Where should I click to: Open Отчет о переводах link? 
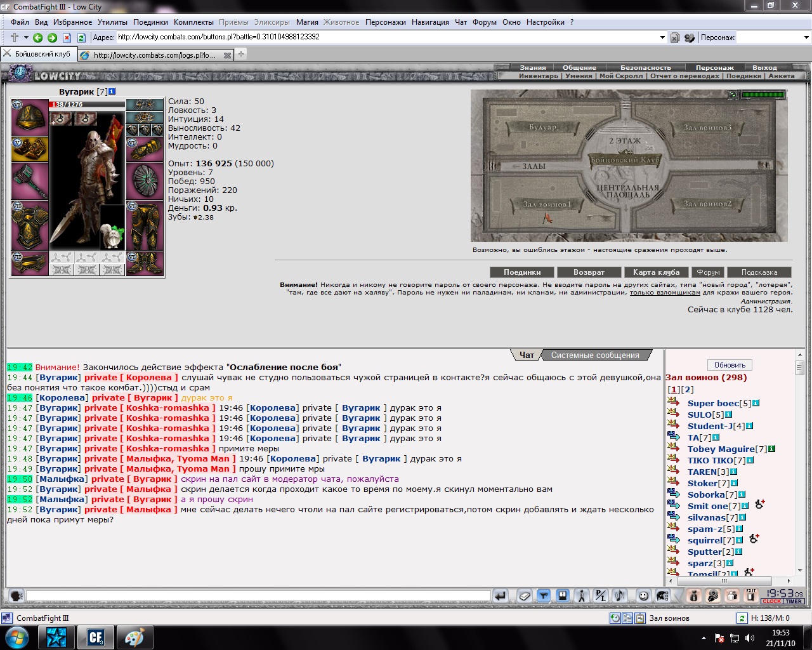(x=685, y=76)
